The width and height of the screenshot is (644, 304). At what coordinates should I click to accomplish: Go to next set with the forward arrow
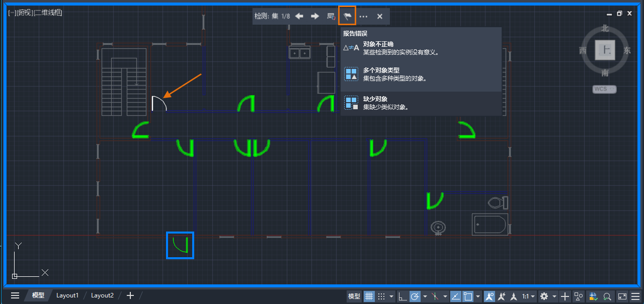click(315, 16)
